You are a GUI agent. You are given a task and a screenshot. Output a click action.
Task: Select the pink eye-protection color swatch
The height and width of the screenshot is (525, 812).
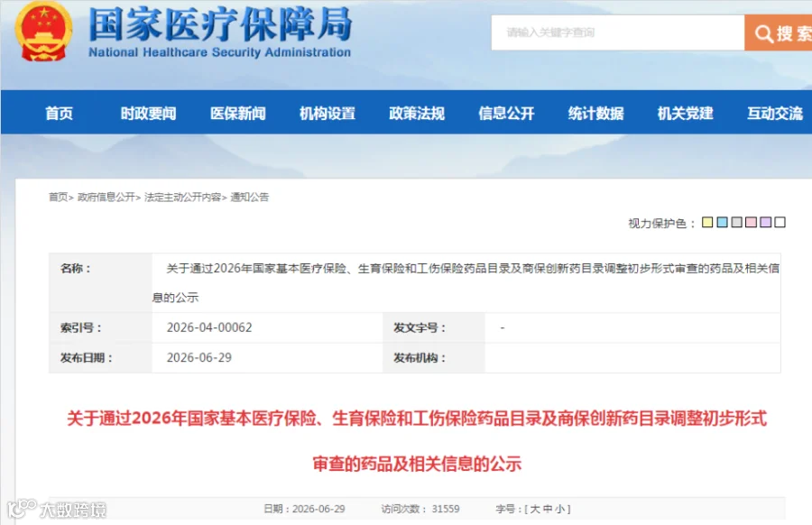[751, 222]
